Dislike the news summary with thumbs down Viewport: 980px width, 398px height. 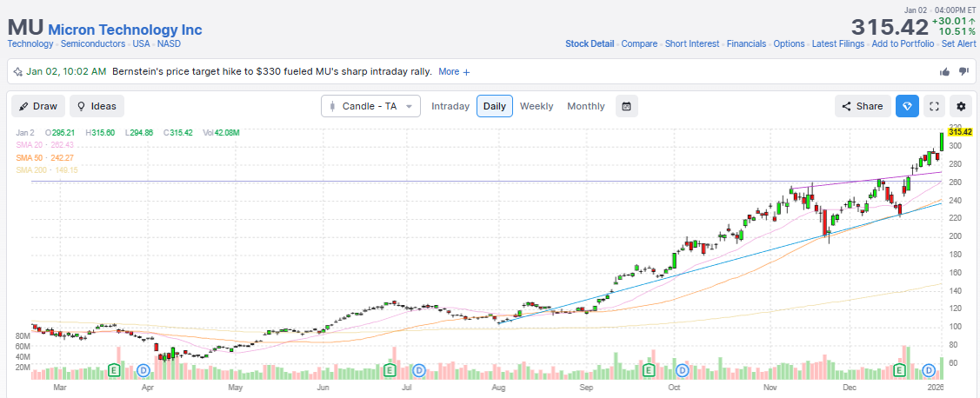click(x=963, y=72)
